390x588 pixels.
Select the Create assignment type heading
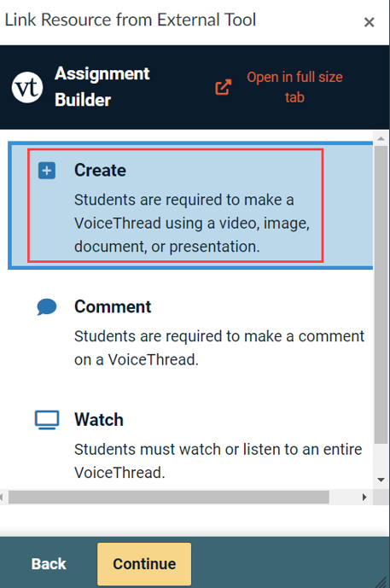(100, 170)
